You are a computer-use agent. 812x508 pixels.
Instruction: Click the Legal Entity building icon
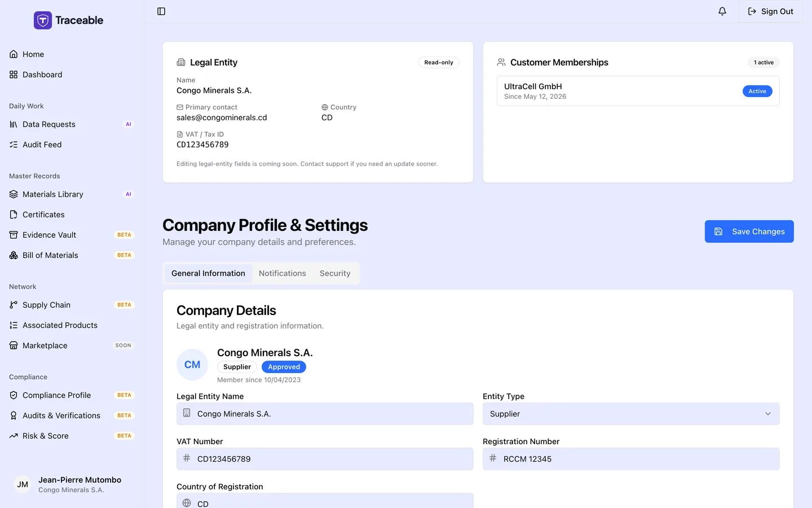click(181, 62)
